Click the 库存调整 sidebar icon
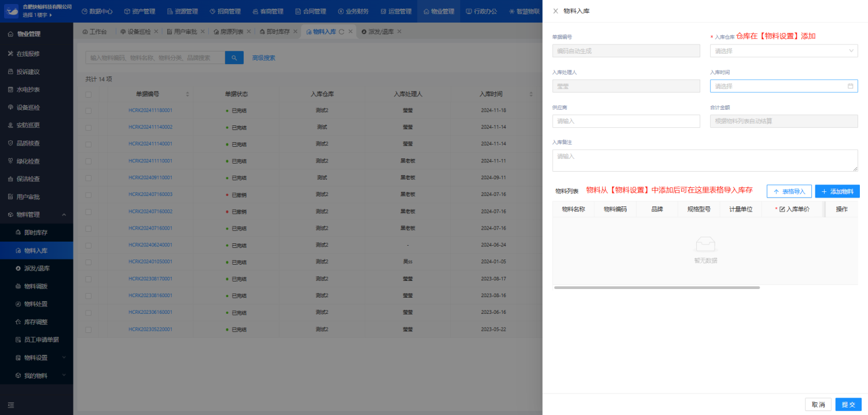 (x=18, y=322)
